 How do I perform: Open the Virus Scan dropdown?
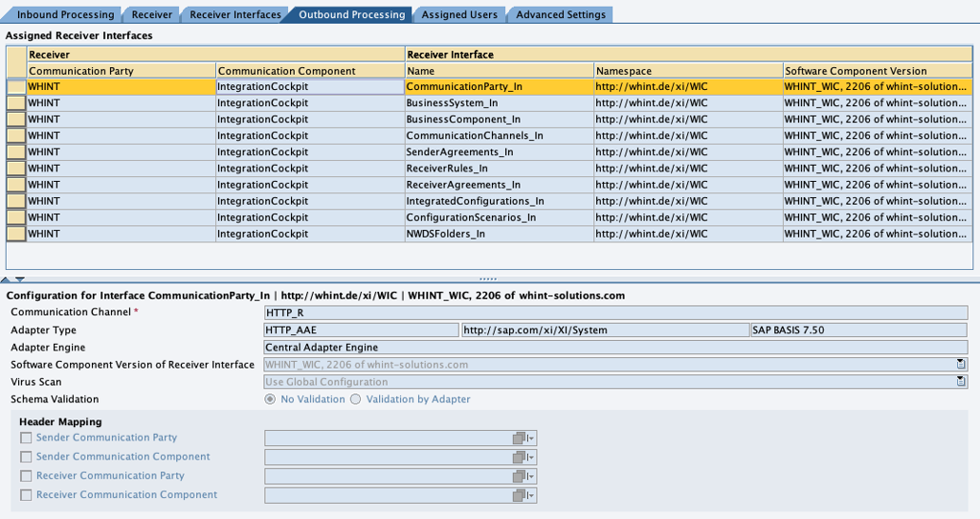tap(961, 382)
